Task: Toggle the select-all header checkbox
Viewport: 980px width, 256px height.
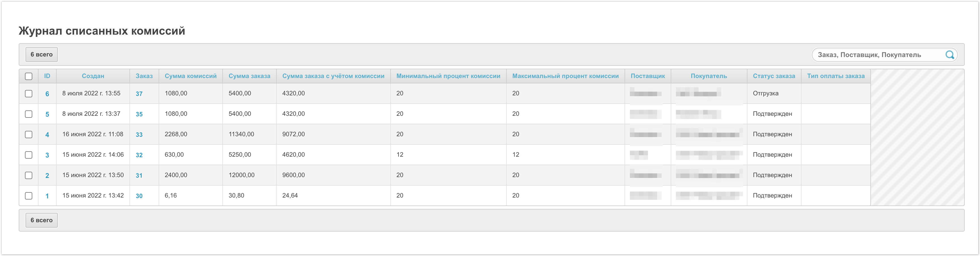Action: (x=29, y=76)
